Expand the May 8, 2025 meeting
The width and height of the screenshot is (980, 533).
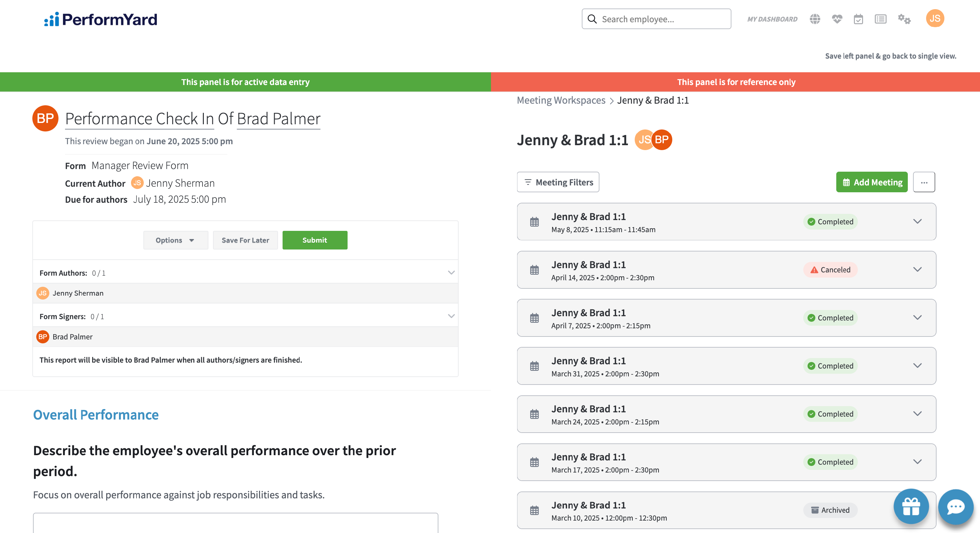[x=917, y=222]
